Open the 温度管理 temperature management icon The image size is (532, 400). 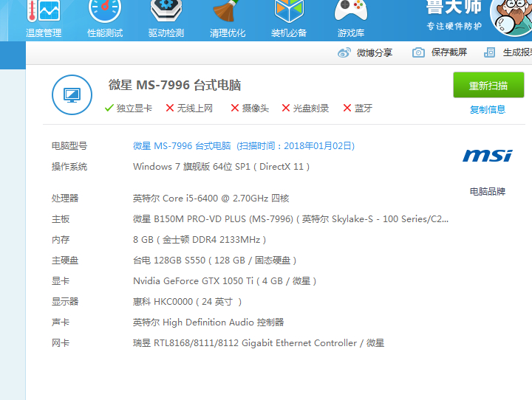coord(44,11)
